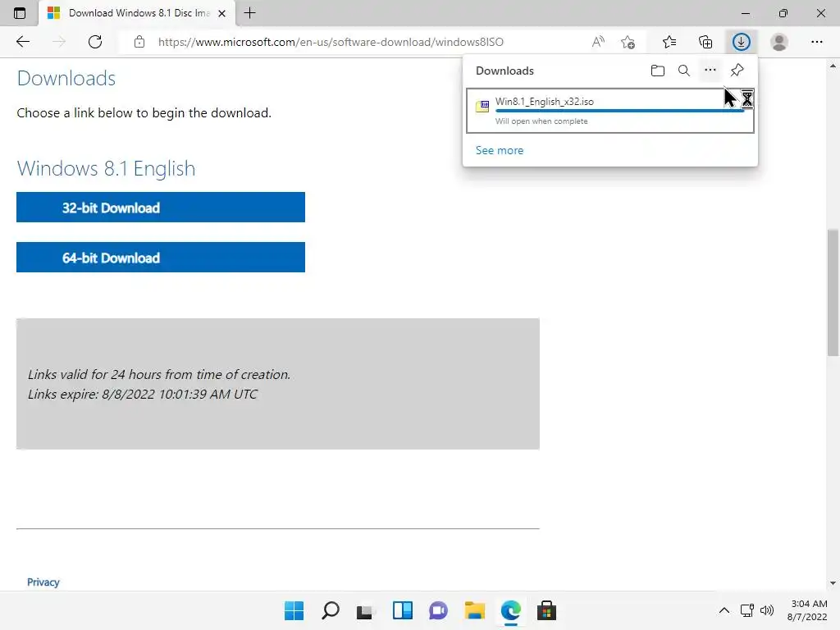Start the 32-bit Download
Viewport: 840px width, 630px height.
point(161,208)
